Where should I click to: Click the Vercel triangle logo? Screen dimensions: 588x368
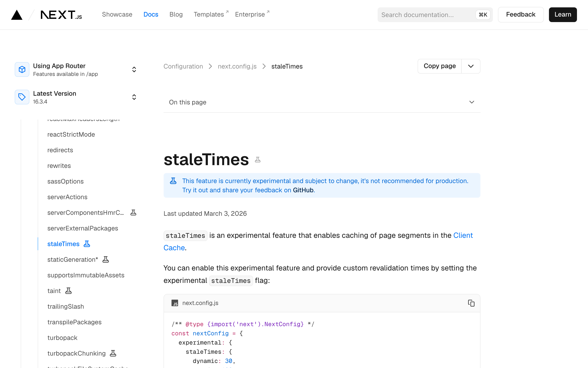[17, 15]
